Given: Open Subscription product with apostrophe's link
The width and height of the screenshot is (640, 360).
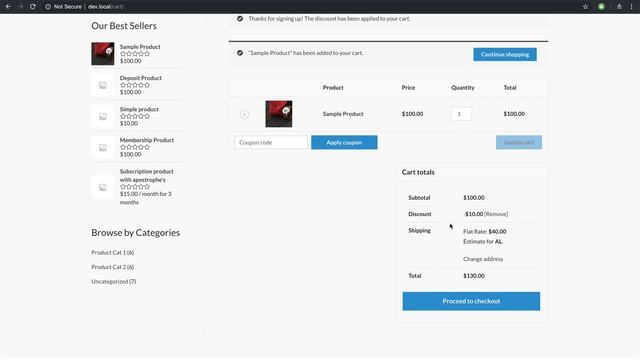Looking at the screenshot, I should (x=147, y=176).
